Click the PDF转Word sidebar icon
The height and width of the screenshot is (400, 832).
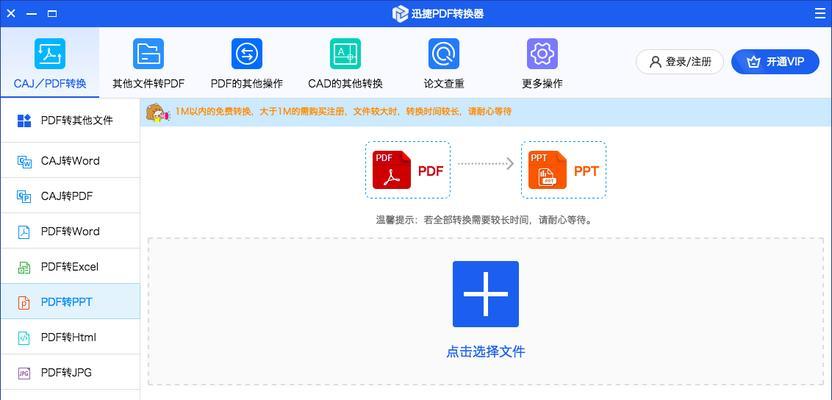point(24,232)
